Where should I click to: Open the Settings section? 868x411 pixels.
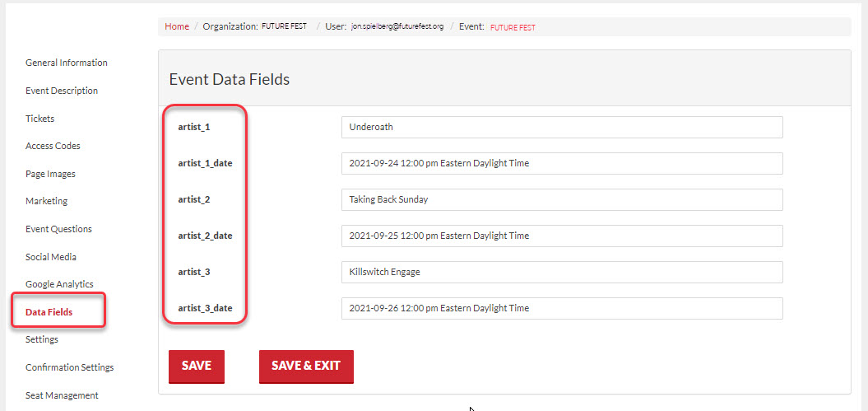click(41, 339)
